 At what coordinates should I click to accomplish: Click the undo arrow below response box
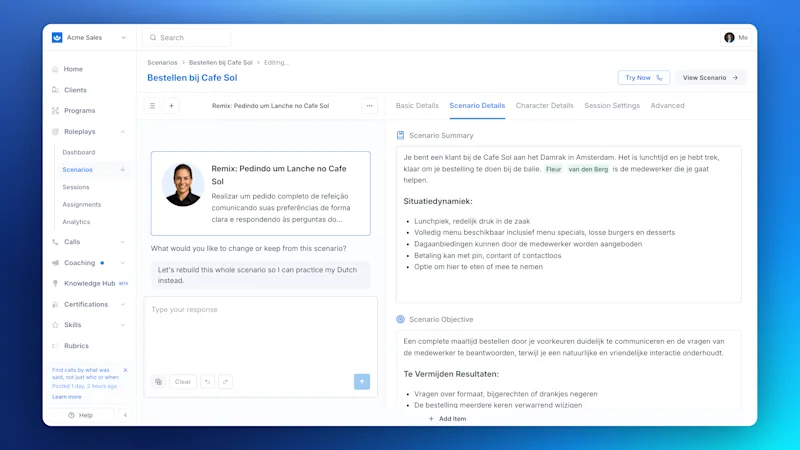(208, 382)
